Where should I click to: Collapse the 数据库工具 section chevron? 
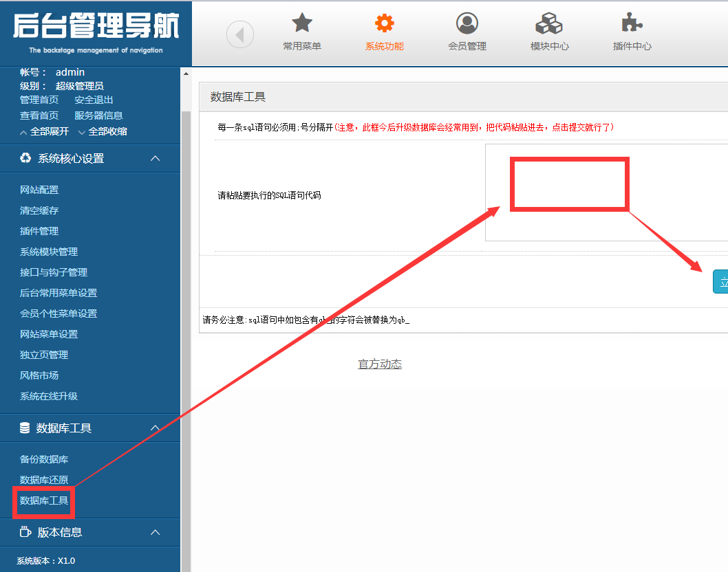[x=156, y=428]
